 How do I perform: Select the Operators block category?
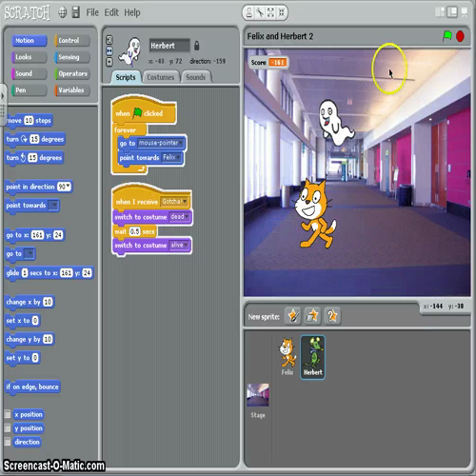click(72, 73)
